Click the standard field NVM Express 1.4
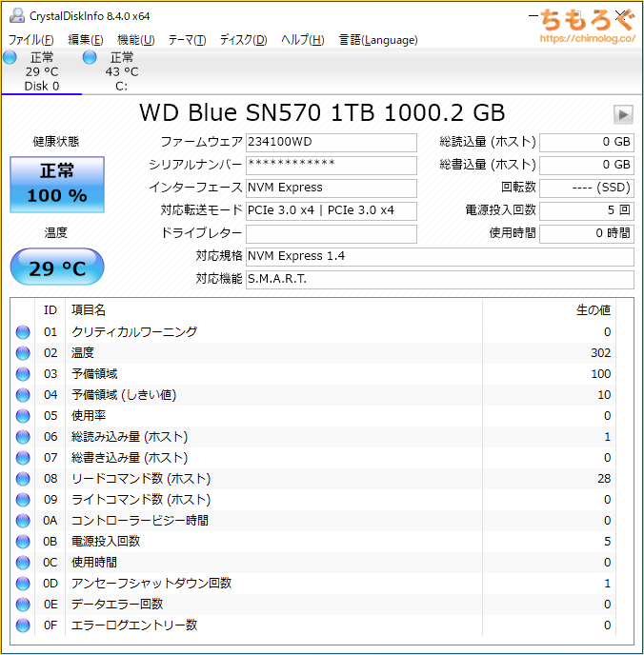 coord(439,256)
